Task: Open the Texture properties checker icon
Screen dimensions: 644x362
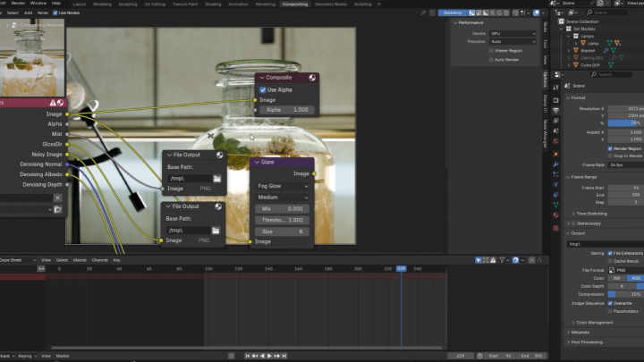Action: click(555, 228)
